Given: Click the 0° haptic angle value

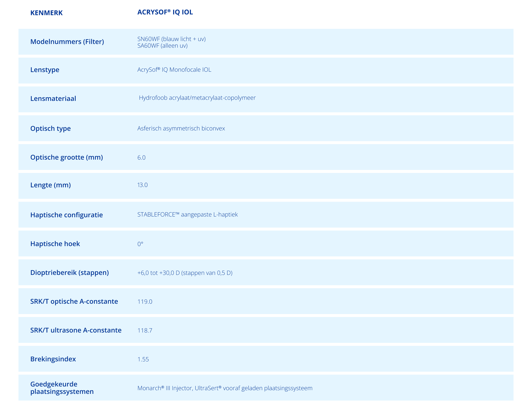Looking at the screenshot, I should point(140,244).
